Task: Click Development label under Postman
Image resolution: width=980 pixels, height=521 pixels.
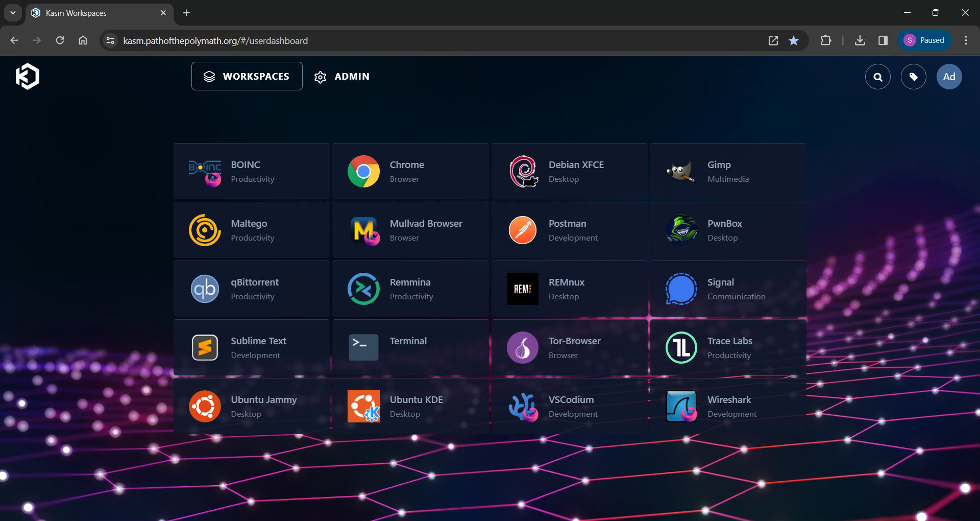Action: 573,238
